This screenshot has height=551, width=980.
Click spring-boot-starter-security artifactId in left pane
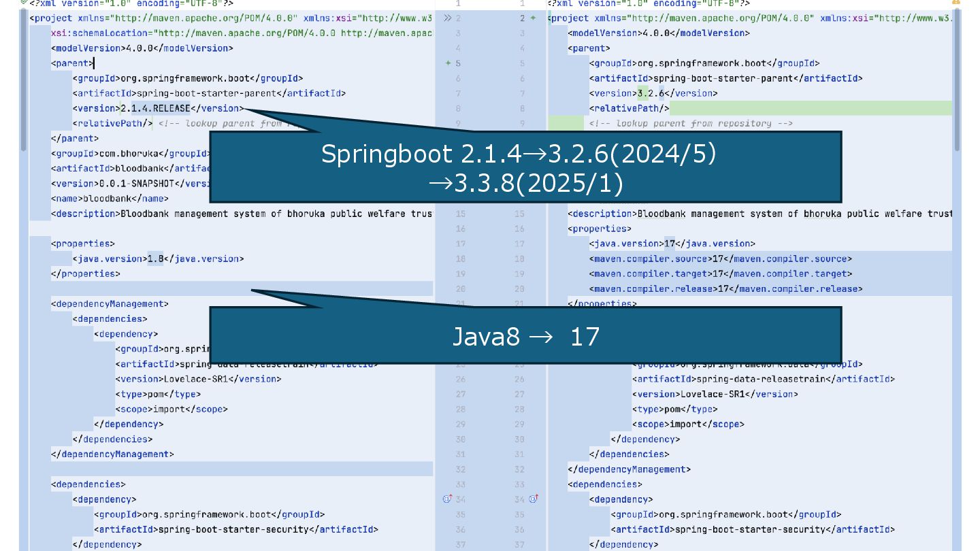click(236, 529)
